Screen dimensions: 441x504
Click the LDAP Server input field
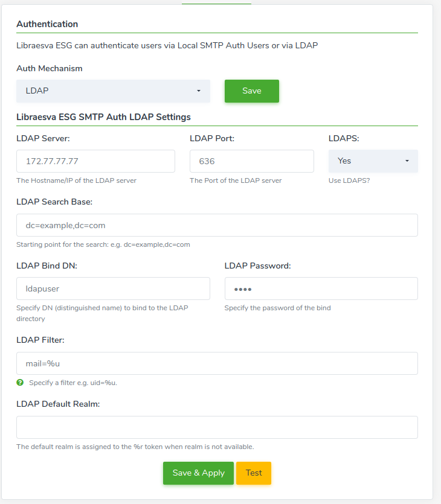(x=95, y=161)
